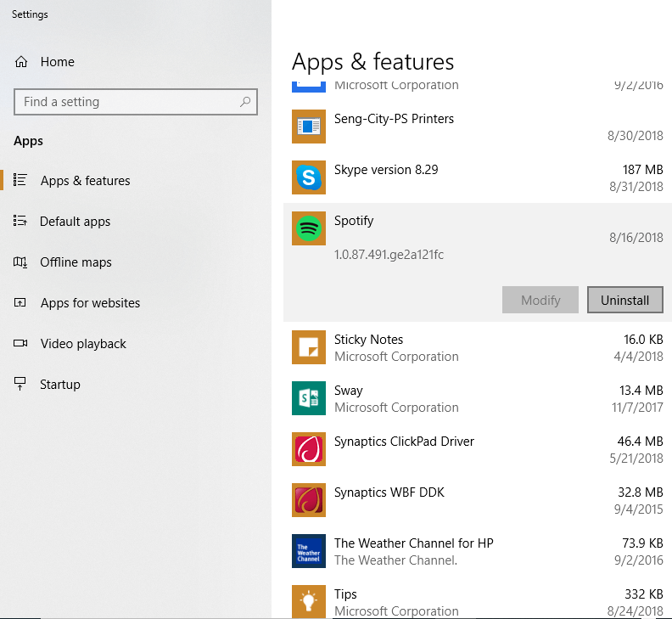
Task: Click The Weather Channel app icon
Action: tap(309, 551)
